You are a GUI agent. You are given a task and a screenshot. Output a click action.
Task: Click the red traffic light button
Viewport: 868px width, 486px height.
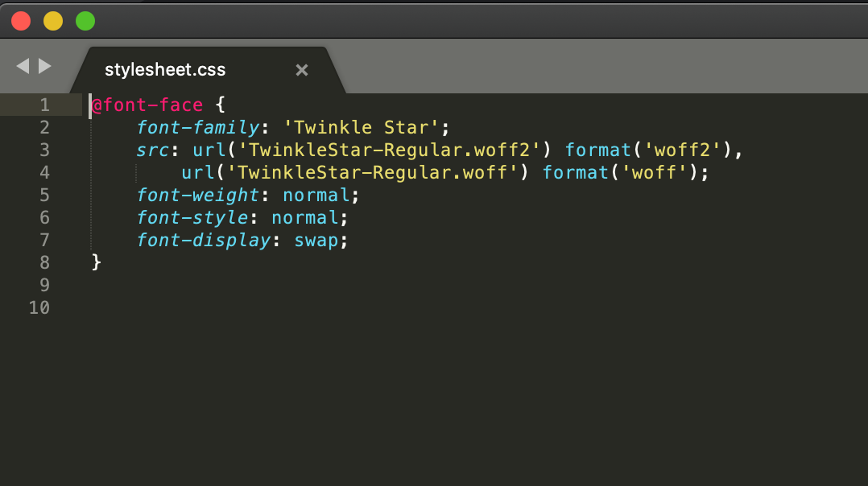[20, 21]
